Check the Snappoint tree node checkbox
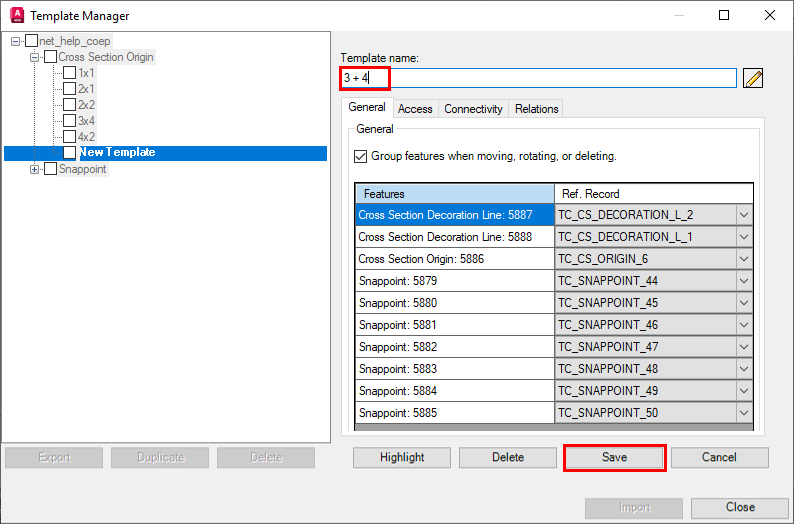The image size is (794, 524). point(50,169)
